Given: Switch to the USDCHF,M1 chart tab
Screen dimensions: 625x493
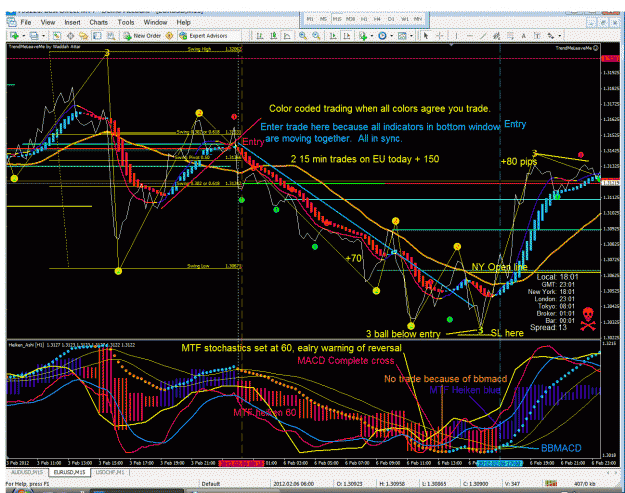Looking at the screenshot, I should coord(110,472).
